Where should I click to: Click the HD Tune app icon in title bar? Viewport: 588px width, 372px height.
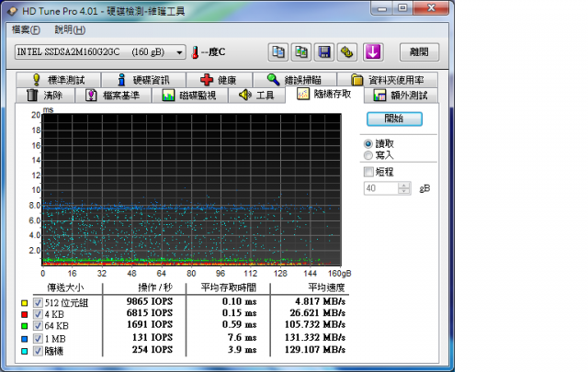click(x=12, y=11)
